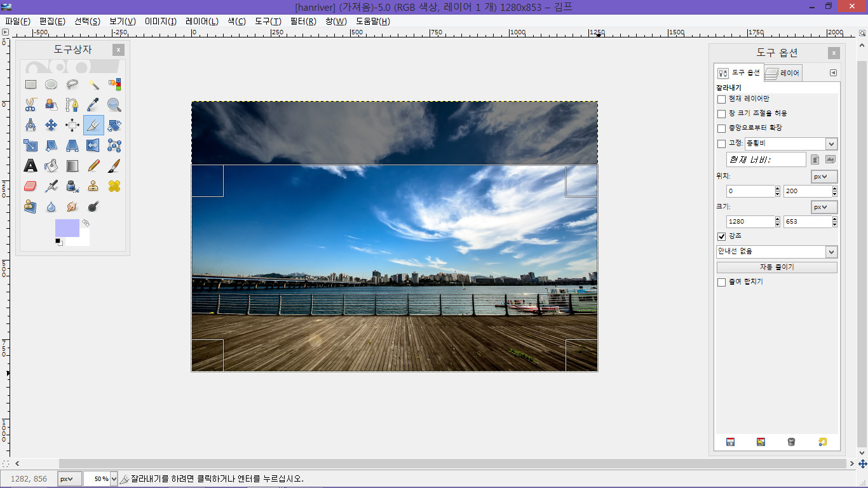
Task: Select the Crop knife tool
Action: point(93,125)
